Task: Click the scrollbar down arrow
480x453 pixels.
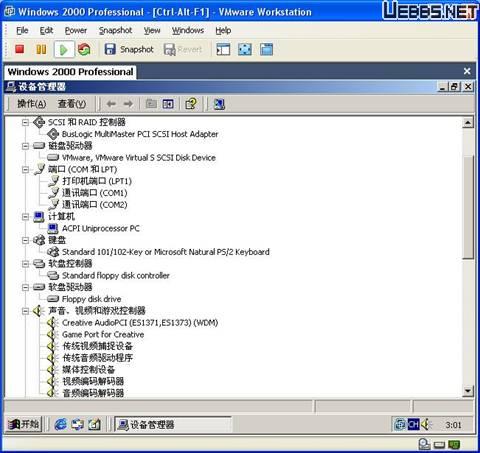Action: 468,390
